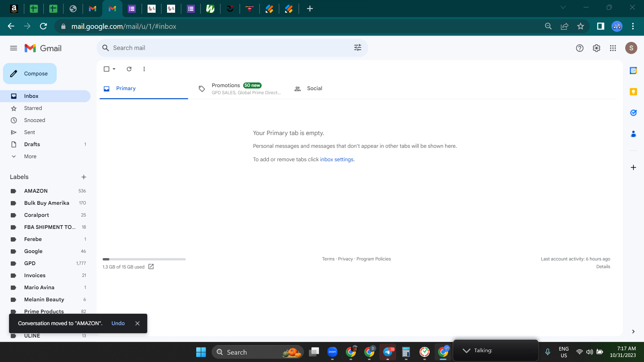The width and height of the screenshot is (644, 362).
Task: Open the Drafts folder
Action: coord(45,144)
